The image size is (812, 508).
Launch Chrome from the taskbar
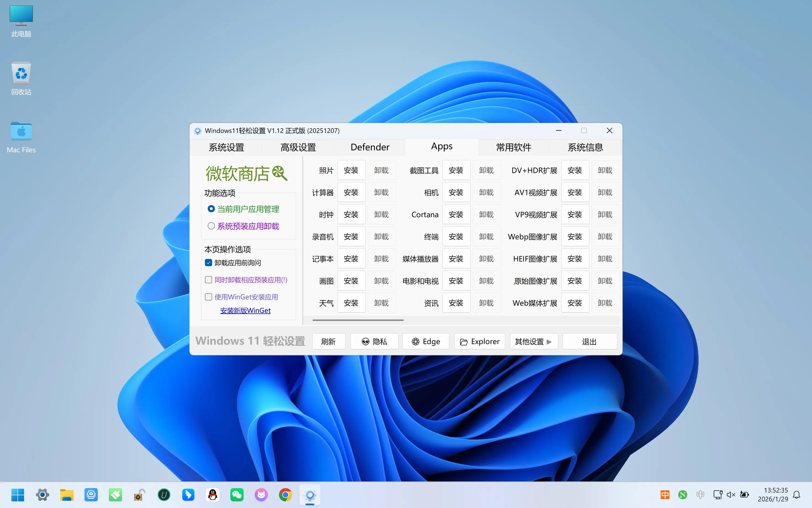285,494
